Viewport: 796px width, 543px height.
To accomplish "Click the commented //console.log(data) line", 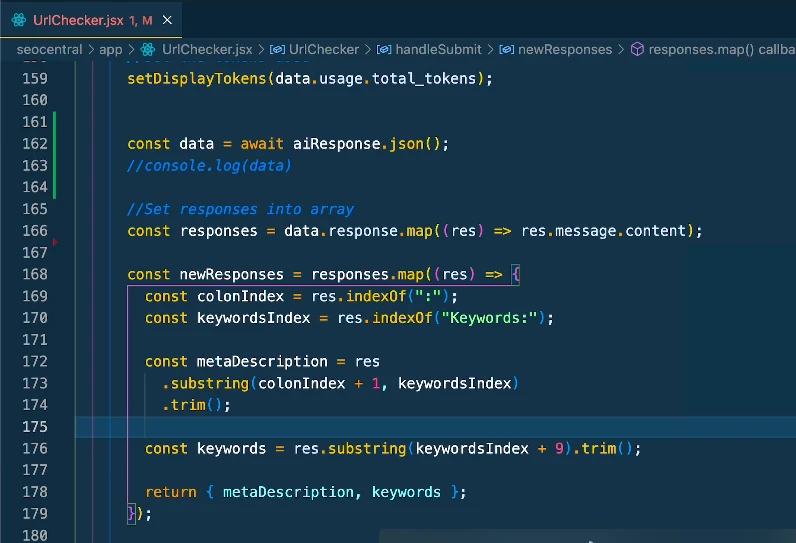I will pos(209,166).
